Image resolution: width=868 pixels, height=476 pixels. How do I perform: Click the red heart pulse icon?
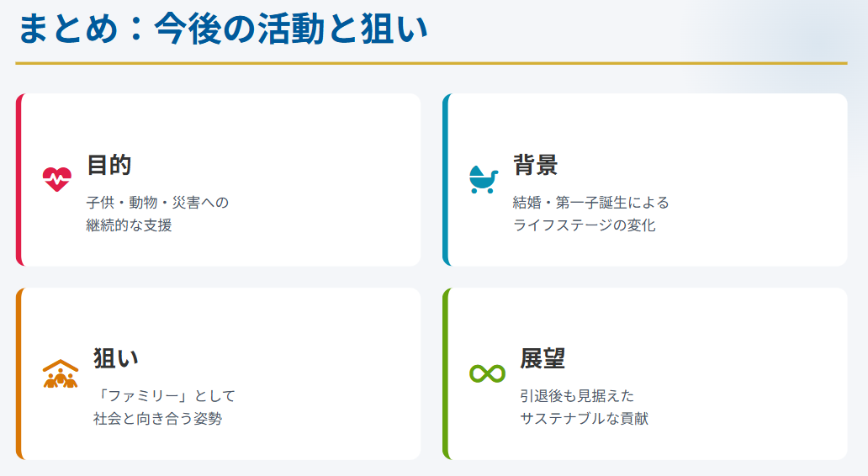tap(57, 179)
